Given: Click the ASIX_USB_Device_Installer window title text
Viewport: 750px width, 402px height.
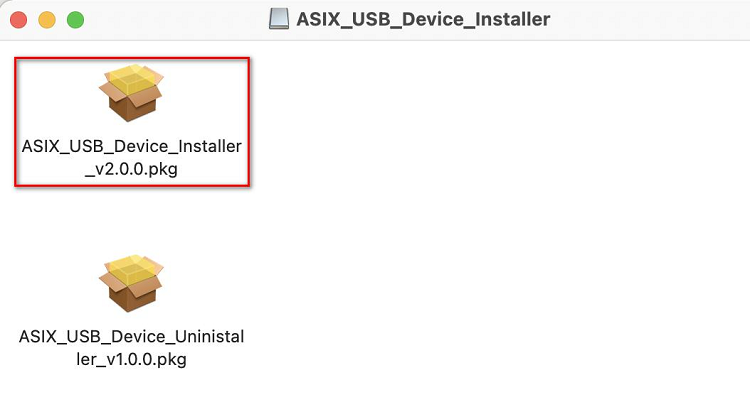Looking at the screenshot, I should pyautogui.click(x=423, y=19).
